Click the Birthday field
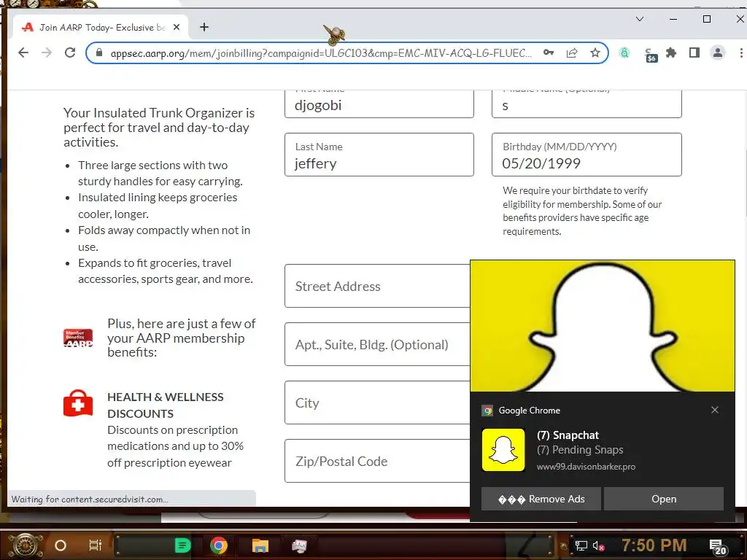 click(587, 155)
